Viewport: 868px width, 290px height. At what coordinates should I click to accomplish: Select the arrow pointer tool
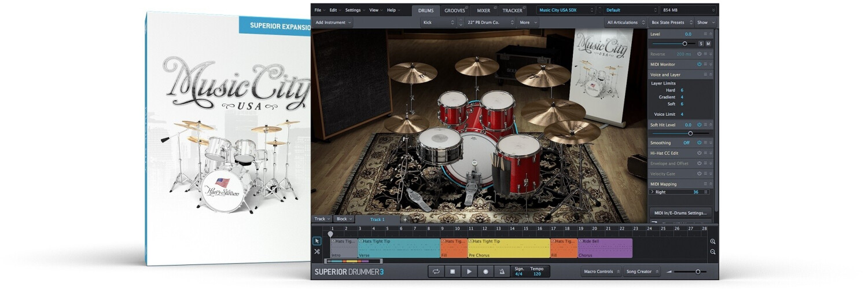pyautogui.click(x=317, y=241)
